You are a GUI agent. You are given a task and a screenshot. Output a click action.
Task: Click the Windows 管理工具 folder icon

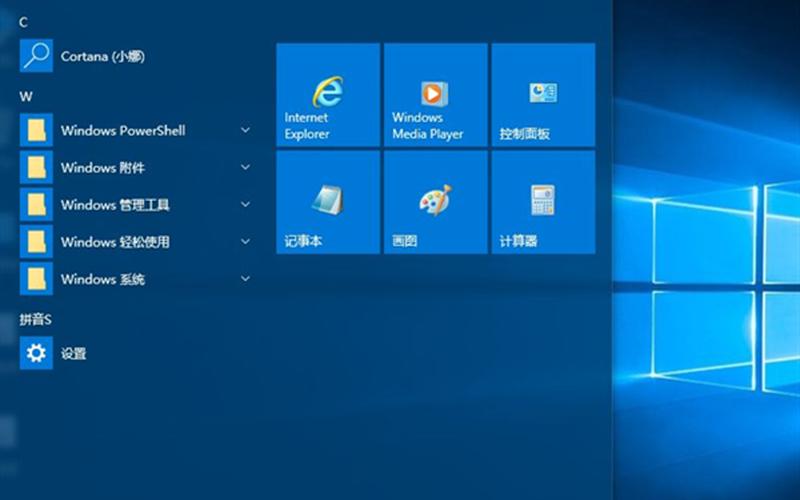coord(36,205)
